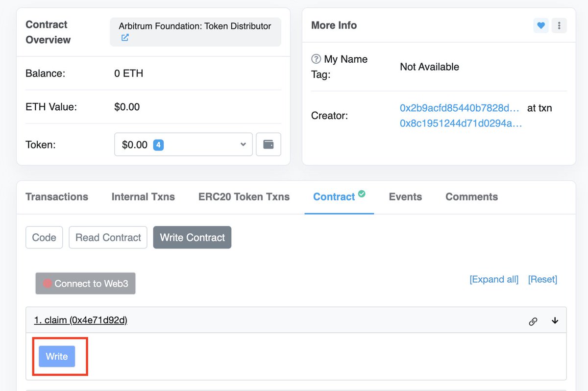Collapse the claim section via the arrow
This screenshot has width=588, height=391.
pos(555,321)
